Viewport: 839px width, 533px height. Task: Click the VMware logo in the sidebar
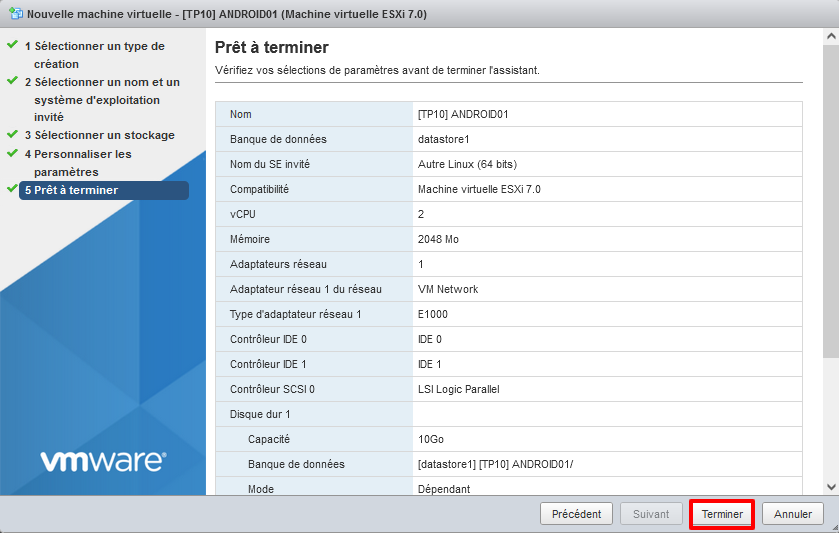(x=103, y=461)
